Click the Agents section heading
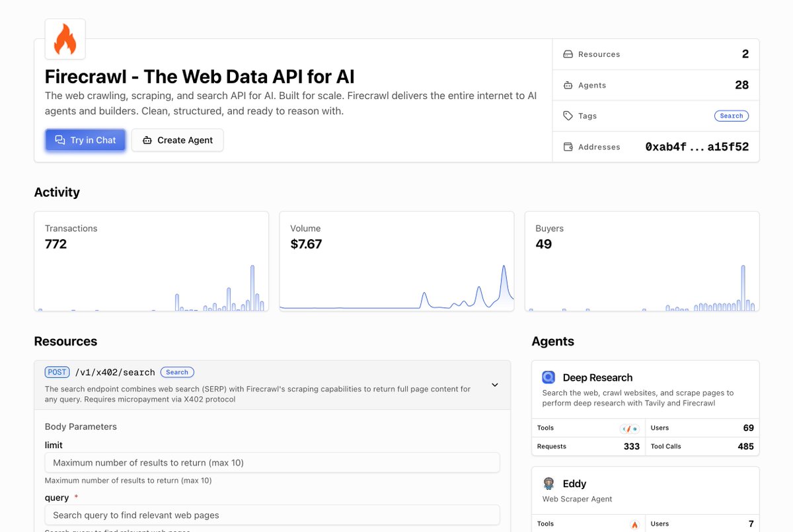The height and width of the screenshot is (532, 793). click(552, 342)
